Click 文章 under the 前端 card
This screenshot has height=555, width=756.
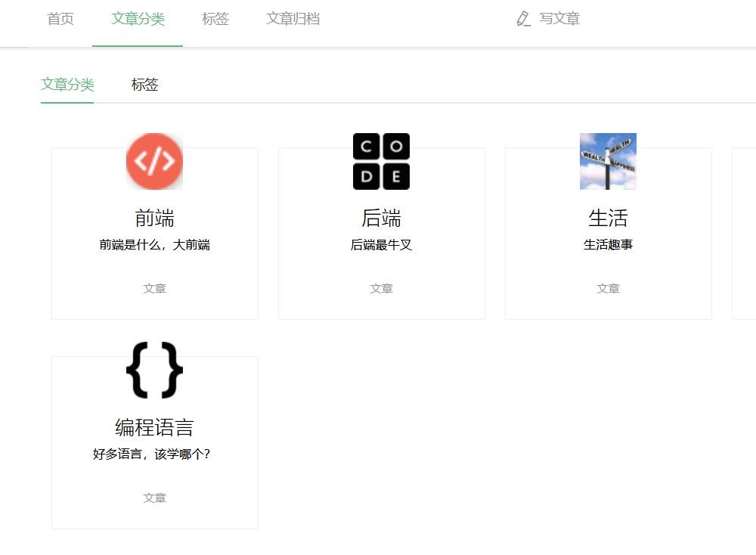pos(154,289)
